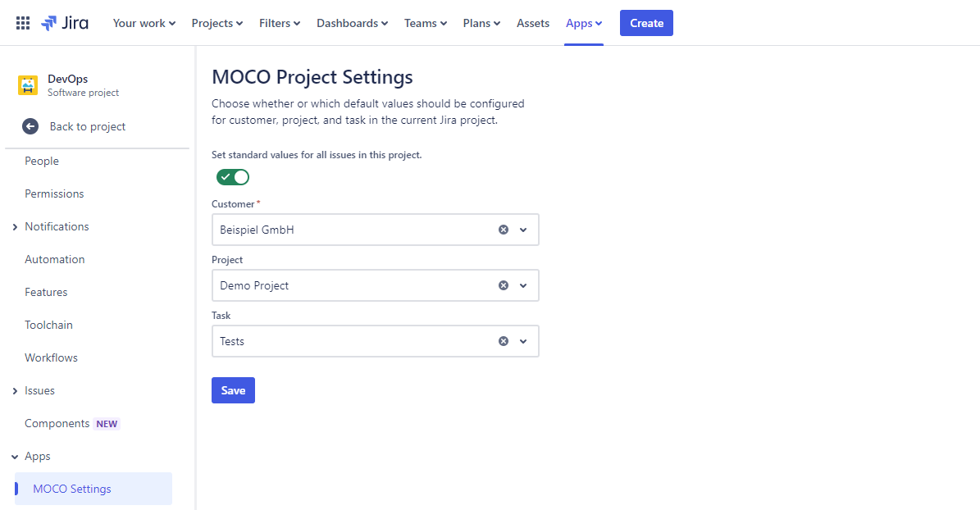Screen dimensions: 980x510
Task: Clear the Tests task selection
Action: point(504,341)
